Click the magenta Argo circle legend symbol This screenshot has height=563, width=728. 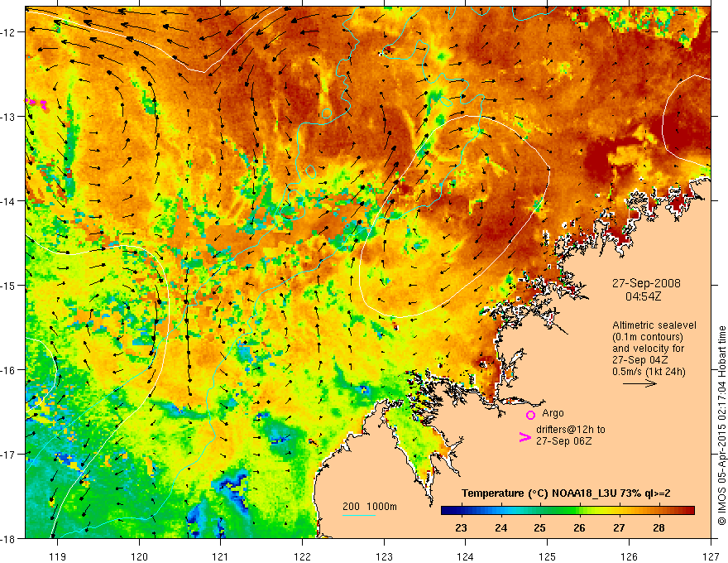(530, 415)
